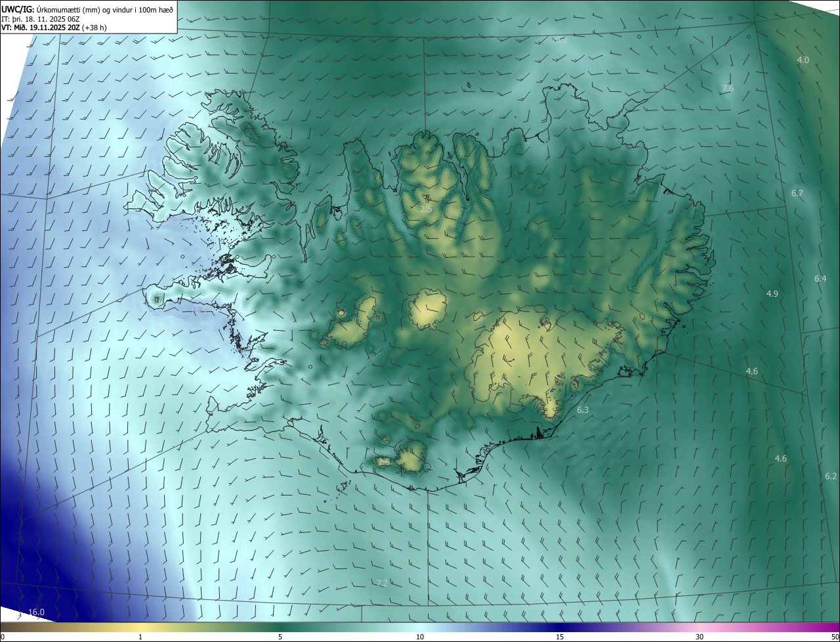Click the '0' tick on the colour scale
Screen dimensions: 840x642
[x=2, y=637]
